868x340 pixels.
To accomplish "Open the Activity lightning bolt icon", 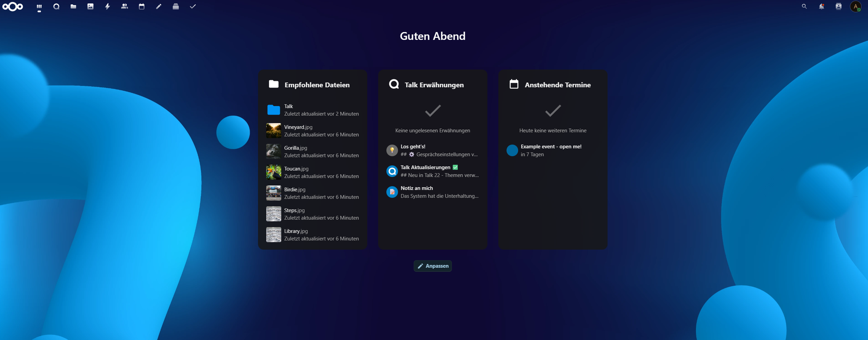I will click(x=108, y=7).
